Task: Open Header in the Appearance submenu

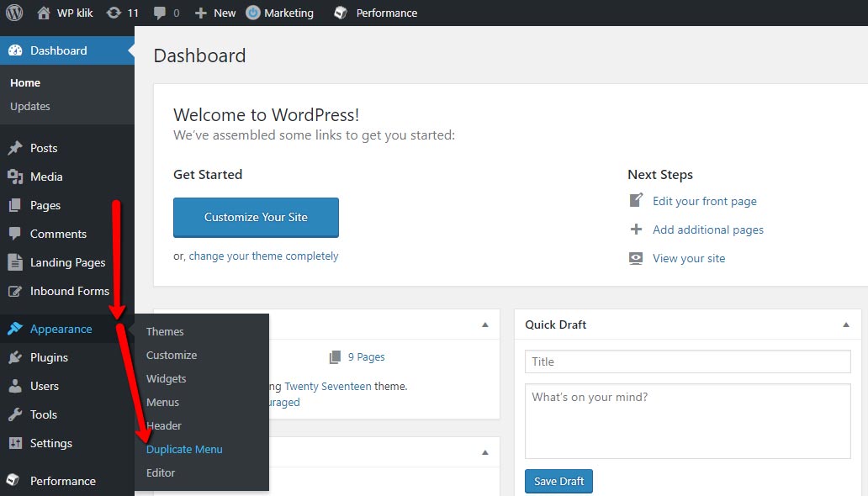Action: pos(164,425)
